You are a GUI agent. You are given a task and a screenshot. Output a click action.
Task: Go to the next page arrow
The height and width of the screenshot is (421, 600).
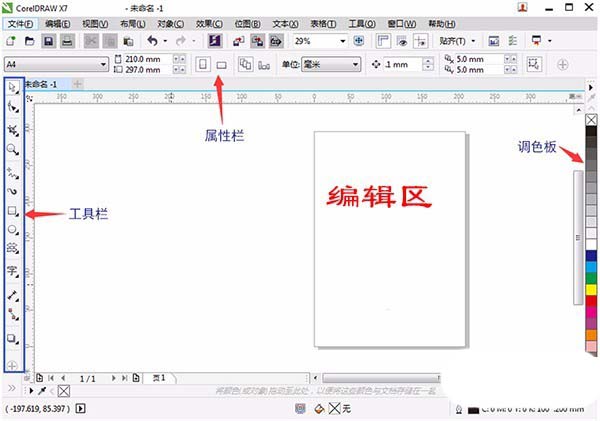113,378
